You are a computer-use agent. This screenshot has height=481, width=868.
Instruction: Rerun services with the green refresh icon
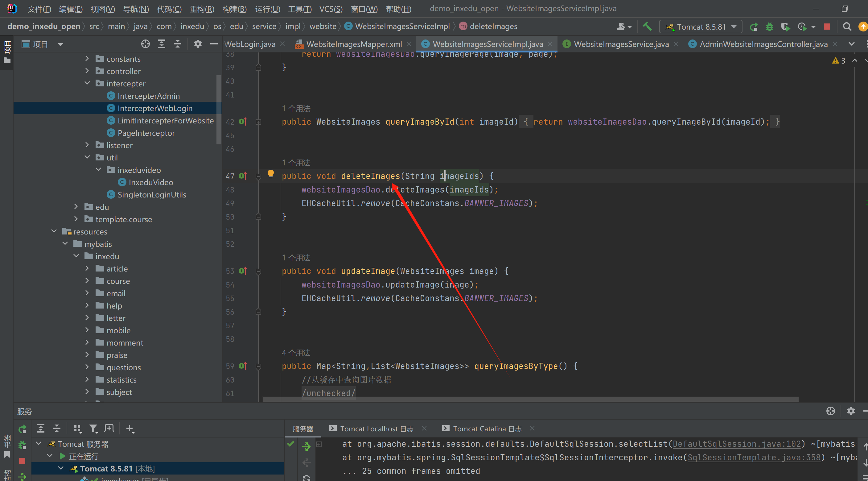pyautogui.click(x=22, y=429)
